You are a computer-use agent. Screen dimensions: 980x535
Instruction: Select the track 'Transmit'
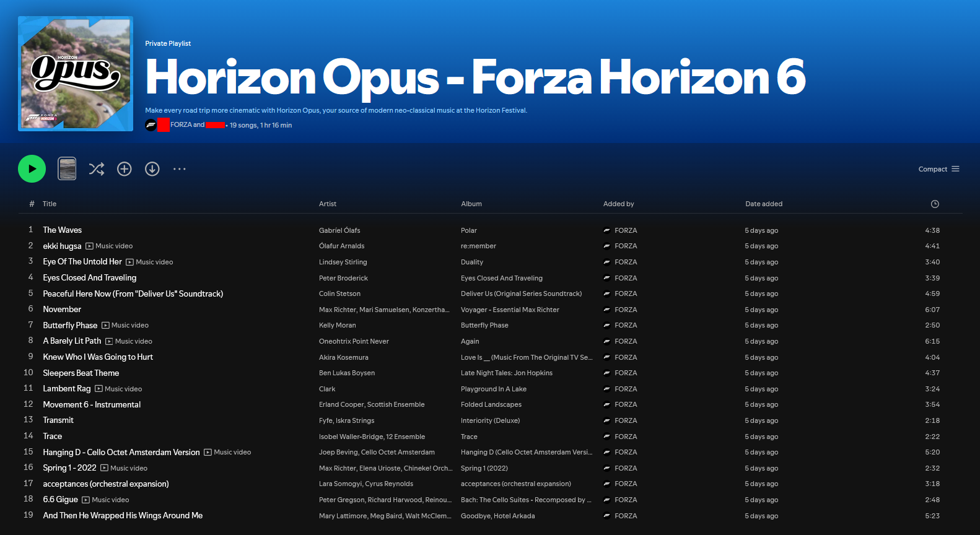point(58,420)
